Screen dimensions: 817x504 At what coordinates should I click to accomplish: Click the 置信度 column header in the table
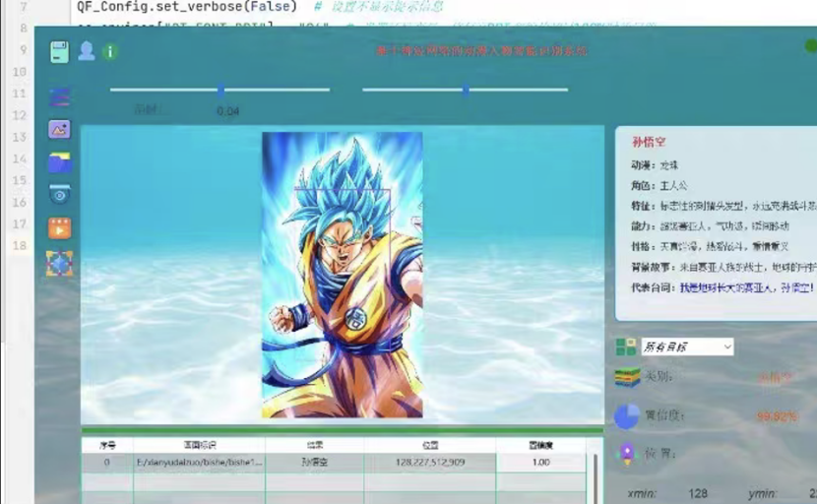(x=540, y=445)
